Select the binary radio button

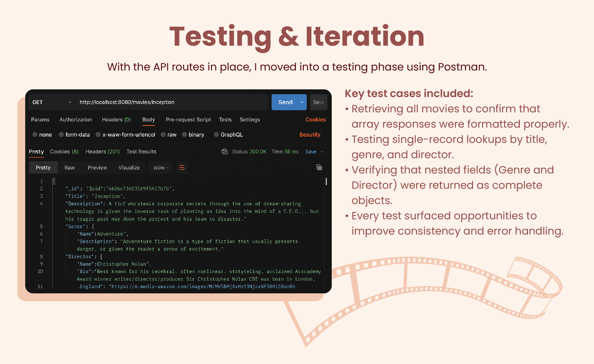click(184, 135)
